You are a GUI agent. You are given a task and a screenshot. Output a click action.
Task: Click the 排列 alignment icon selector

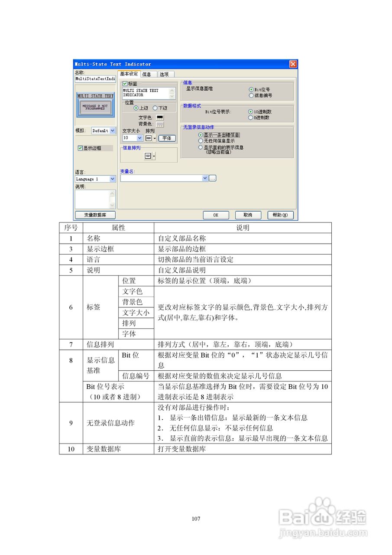click(x=148, y=138)
